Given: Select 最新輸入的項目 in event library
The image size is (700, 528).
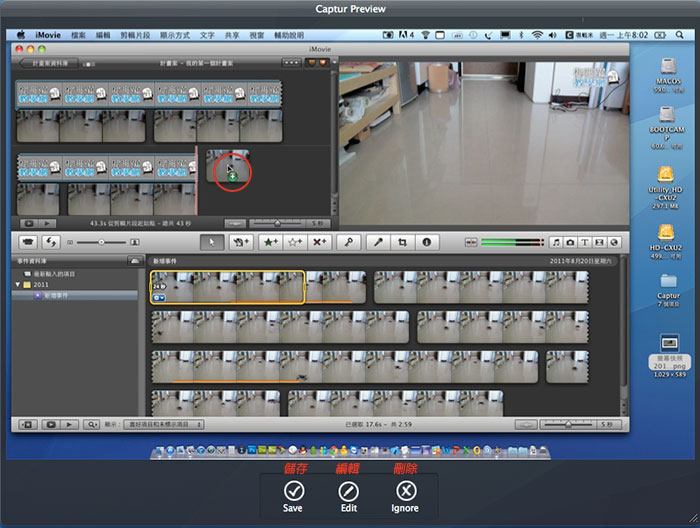Looking at the screenshot, I should click(x=54, y=274).
